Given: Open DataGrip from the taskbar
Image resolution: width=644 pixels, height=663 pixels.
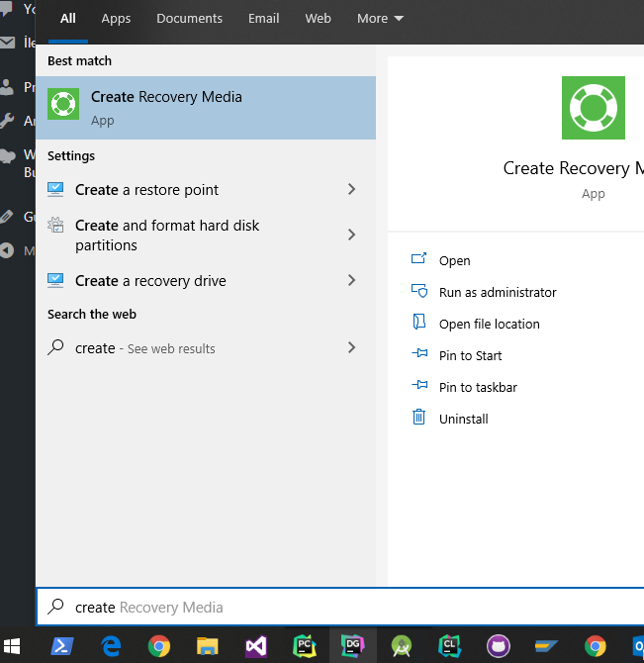Looking at the screenshot, I should pyautogui.click(x=353, y=646).
